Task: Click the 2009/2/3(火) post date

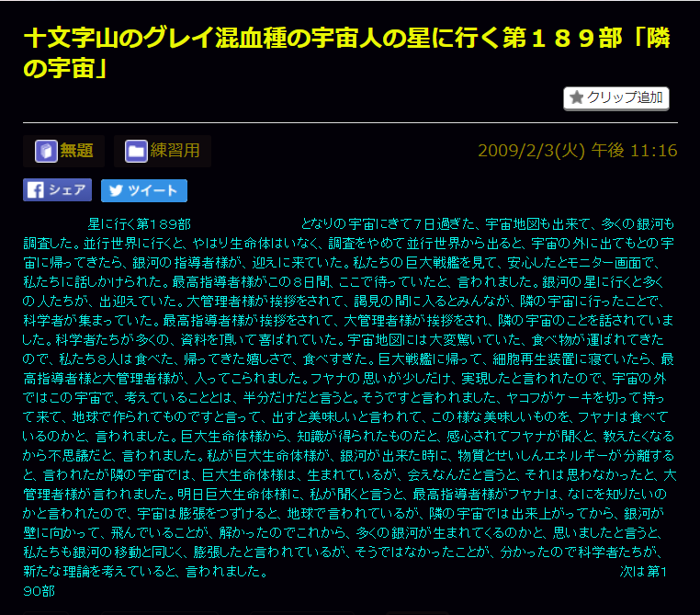Action: (x=532, y=151)
